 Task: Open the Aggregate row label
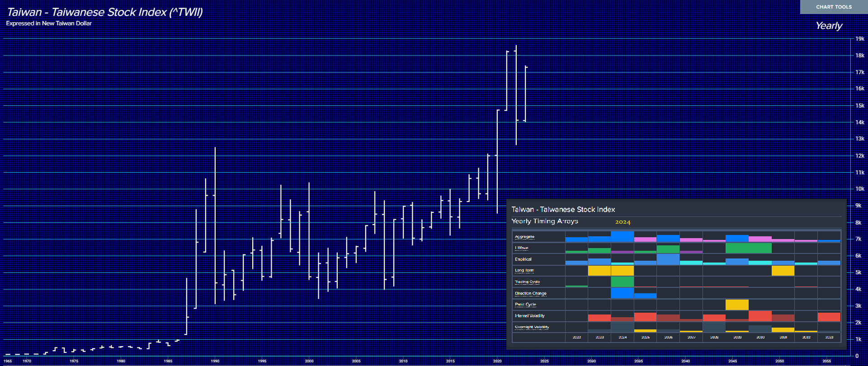click(524, 237)
